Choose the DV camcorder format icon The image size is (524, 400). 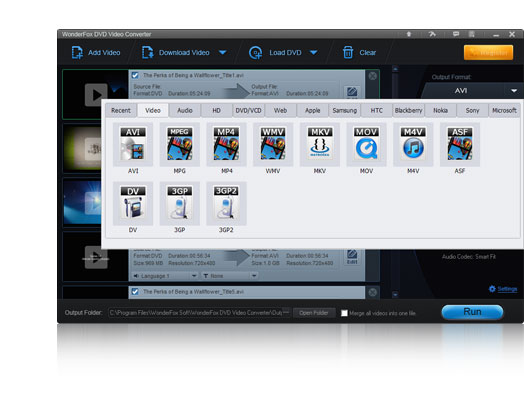pyautogui.click(x=133, y=204)
